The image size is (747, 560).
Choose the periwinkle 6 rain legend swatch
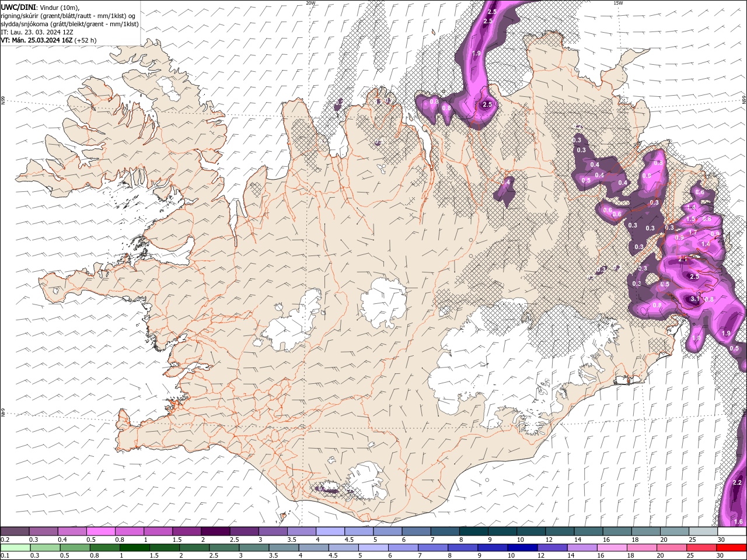[403, 547]
